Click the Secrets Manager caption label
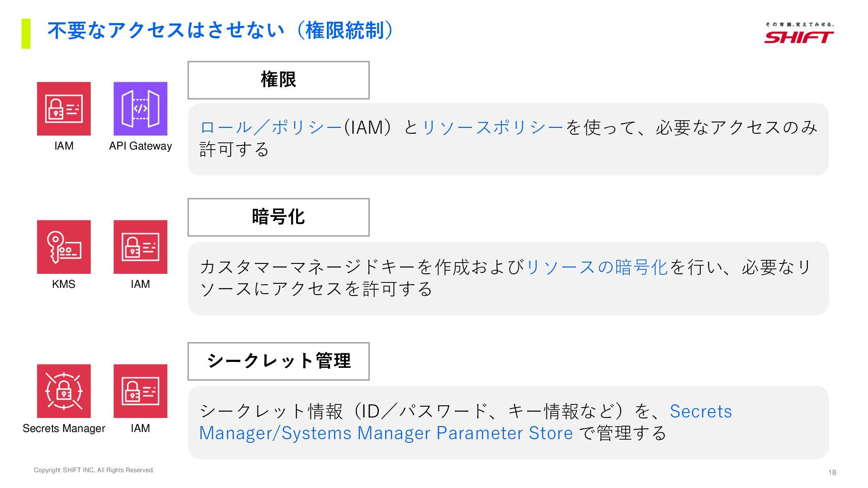 click(x=64, y=428)
